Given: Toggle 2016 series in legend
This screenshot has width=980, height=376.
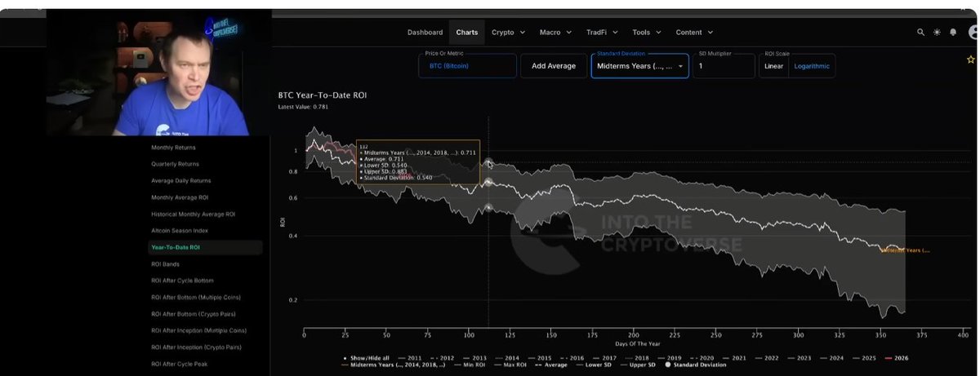Looking at the screenshot, I should (572, 358).
